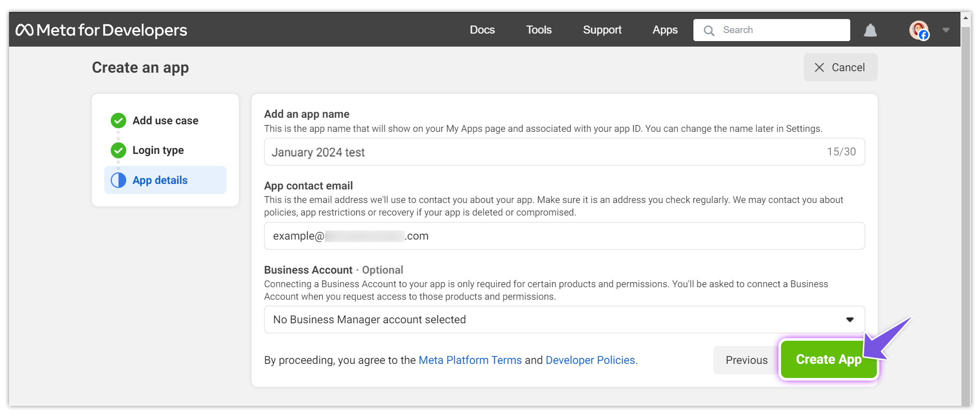Click the search magnifier icon
The image size is (980, 418).
pyautogui.click(x=709, y=31)
